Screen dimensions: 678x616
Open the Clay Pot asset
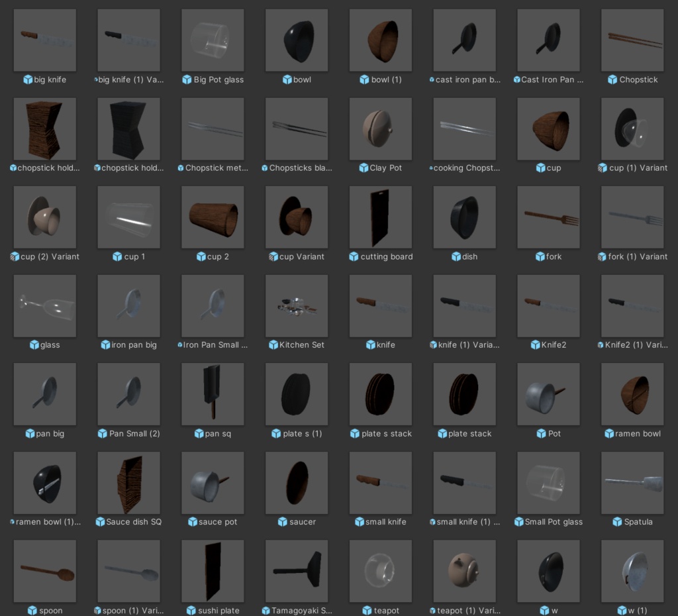pyautogui.click(x=381, y=128)
